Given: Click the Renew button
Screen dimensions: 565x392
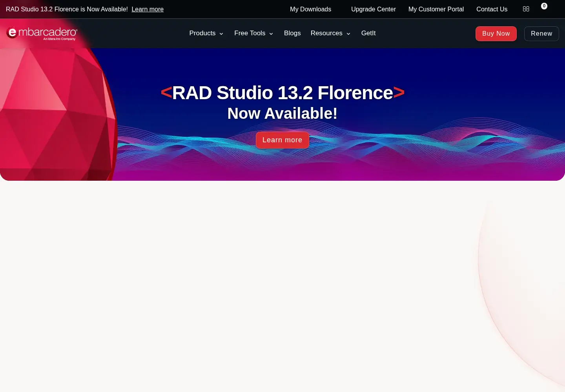Looking at the screenshot, I should pyautogui.click(x=541, y=34).
